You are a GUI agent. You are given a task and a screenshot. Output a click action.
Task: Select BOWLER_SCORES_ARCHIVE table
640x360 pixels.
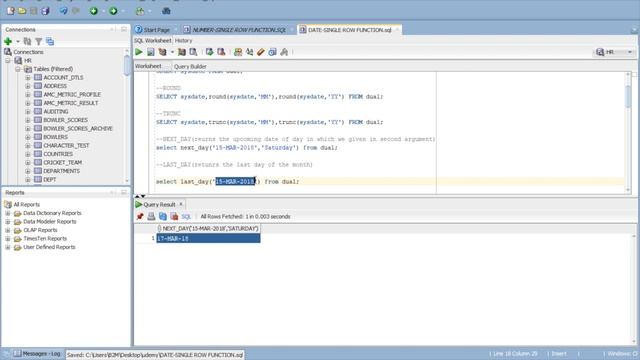coord(78,129)
